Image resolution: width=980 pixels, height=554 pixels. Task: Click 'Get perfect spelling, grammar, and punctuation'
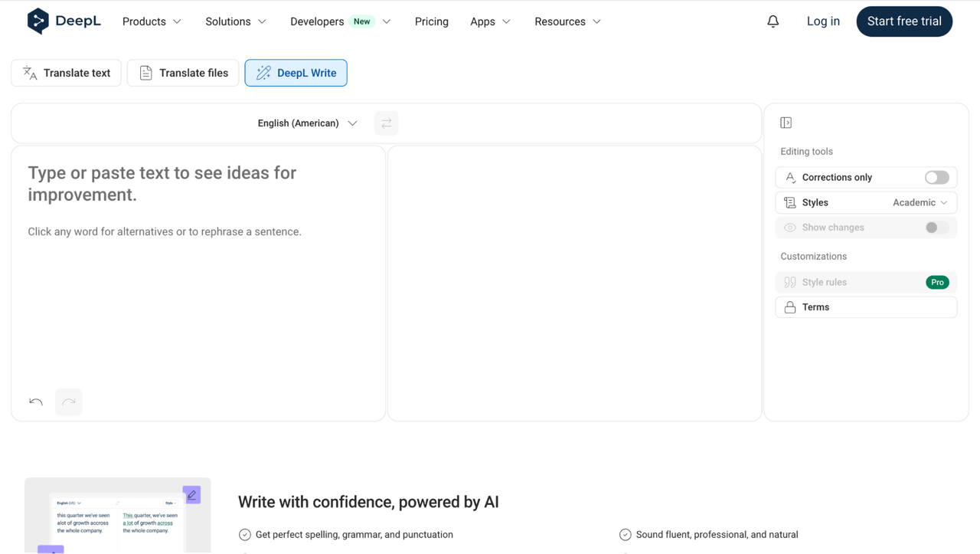[354, 535]
